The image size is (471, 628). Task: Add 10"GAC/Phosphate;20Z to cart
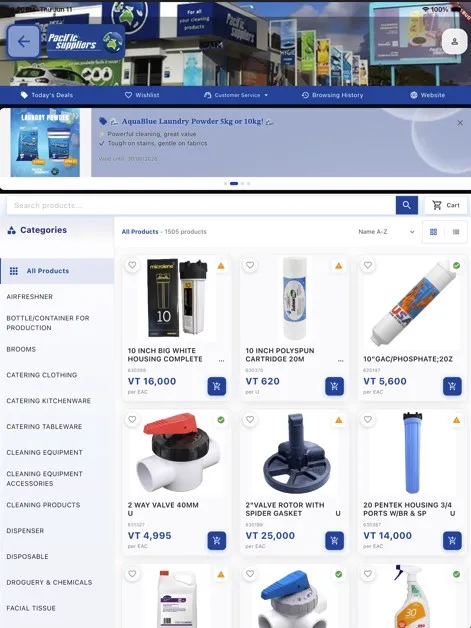452,386
